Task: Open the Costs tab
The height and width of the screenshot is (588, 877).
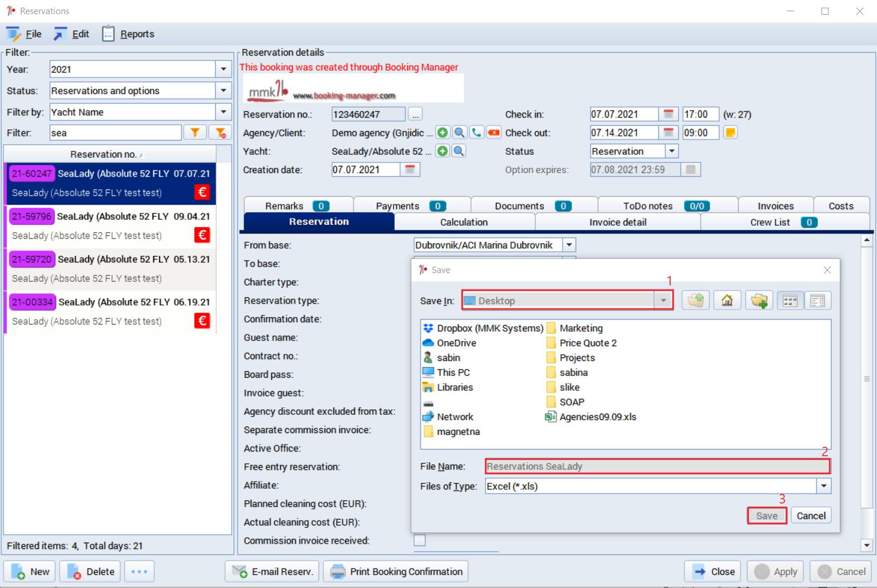Action: pyautogui.click(x=841, y=206)
